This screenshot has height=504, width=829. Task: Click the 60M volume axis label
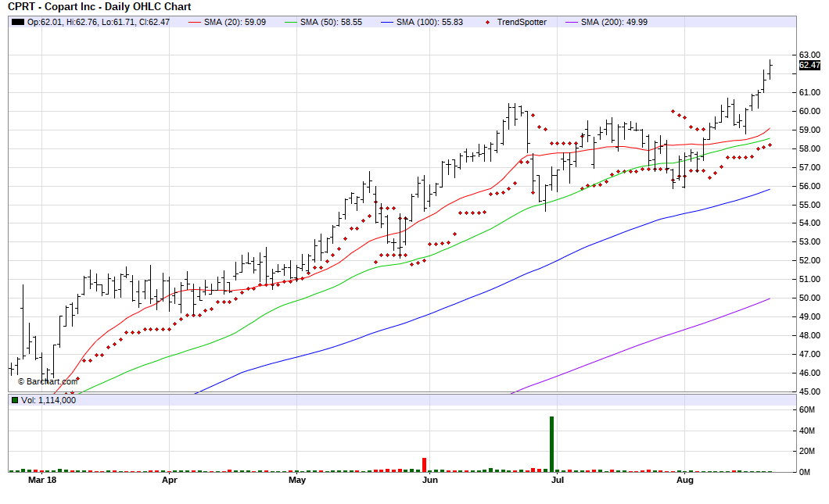(807, 410)
